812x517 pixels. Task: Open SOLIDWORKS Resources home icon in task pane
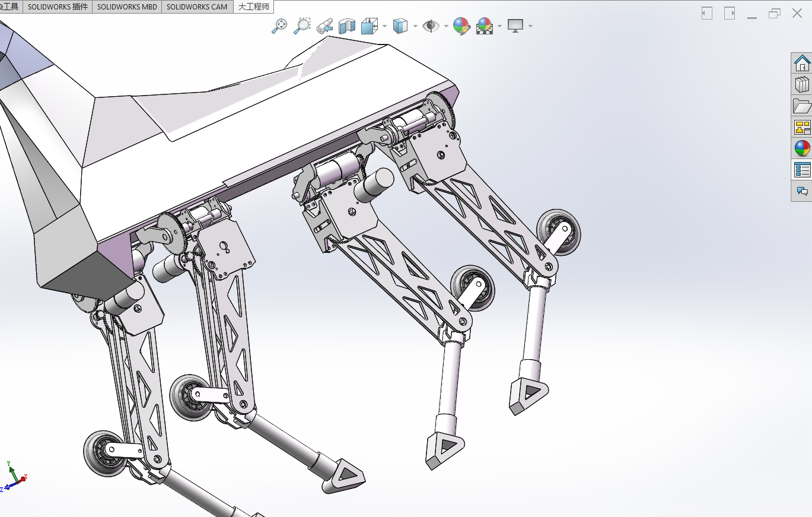(x=802, y=63)
